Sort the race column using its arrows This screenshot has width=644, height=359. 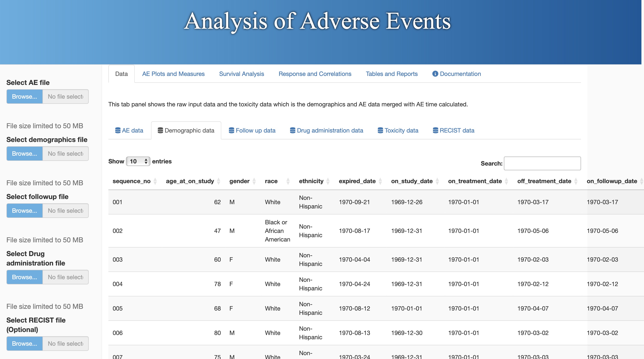coord(288,181)
